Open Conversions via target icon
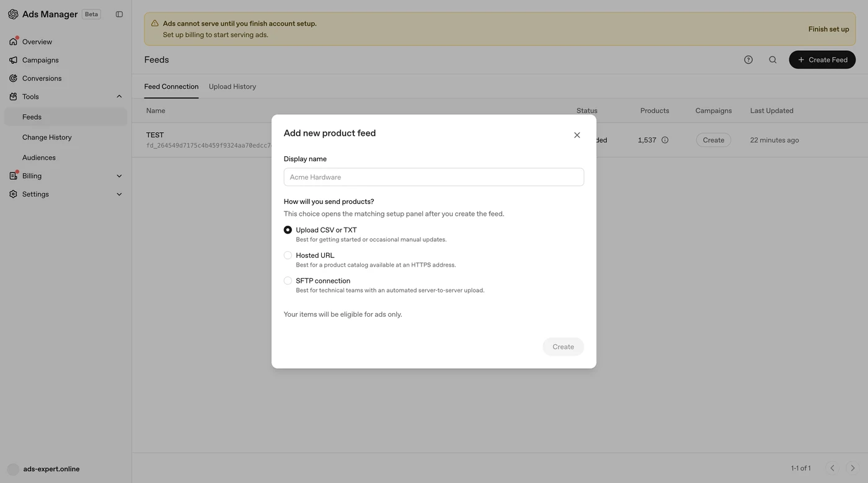 [13, 78]
